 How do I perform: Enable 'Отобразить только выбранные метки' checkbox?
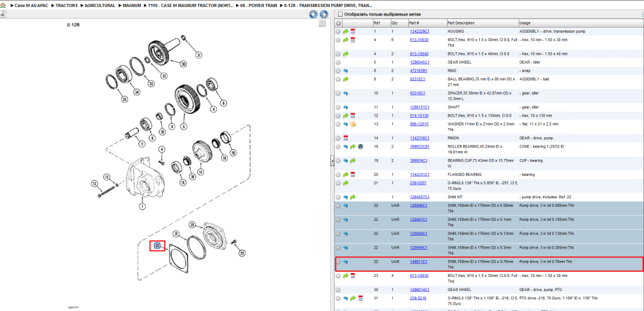click(x=339, y=14)
